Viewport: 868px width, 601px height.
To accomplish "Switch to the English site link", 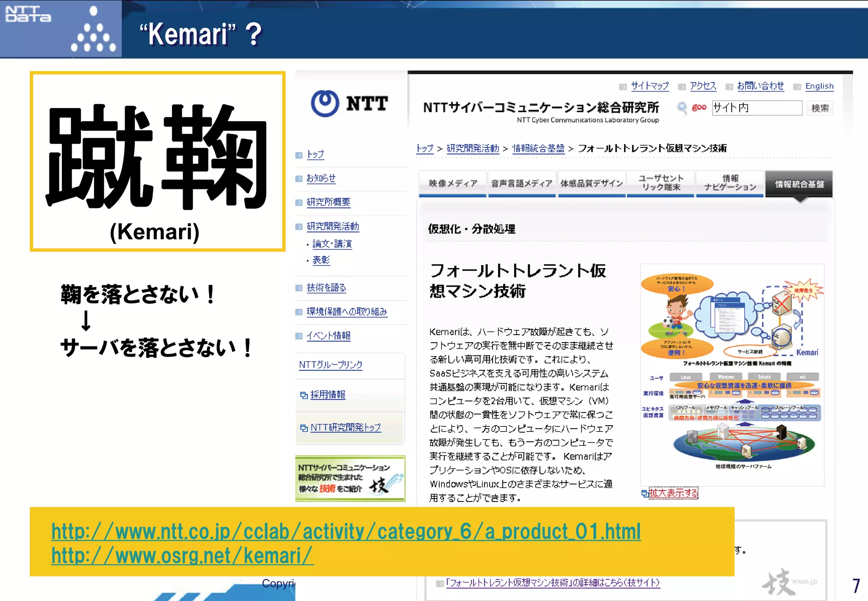I will [x=819, y=86].
